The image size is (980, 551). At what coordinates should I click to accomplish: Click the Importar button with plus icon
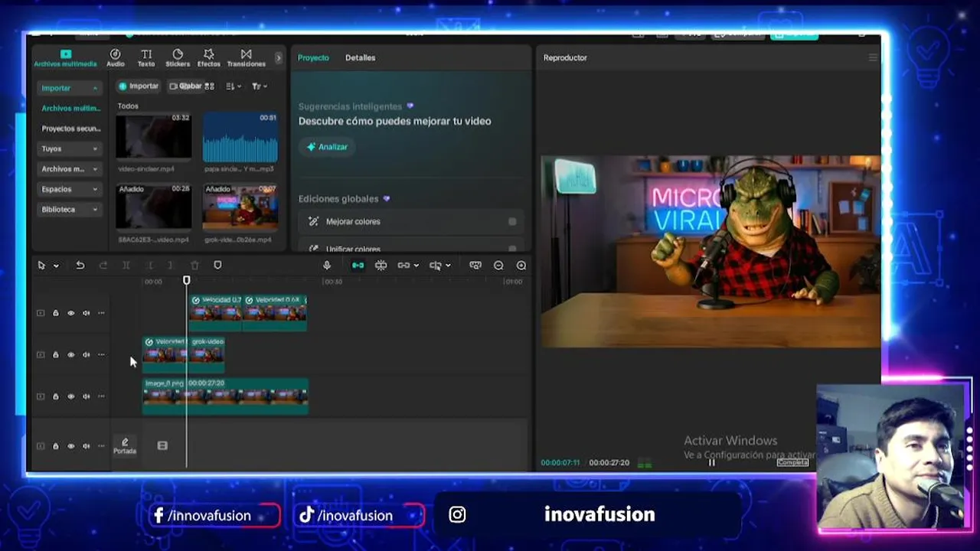pyautogui.click(x=139, y=86)
